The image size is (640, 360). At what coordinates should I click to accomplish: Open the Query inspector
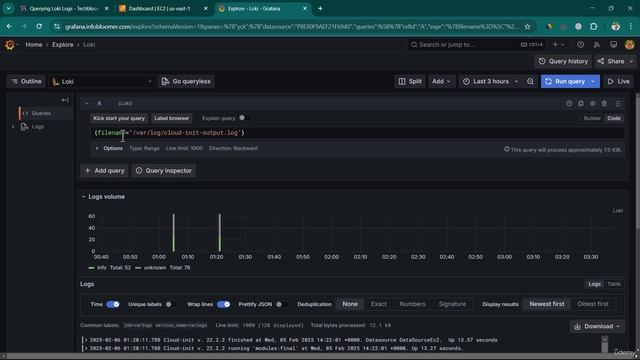pyautogui.click(x=164, y=171)
